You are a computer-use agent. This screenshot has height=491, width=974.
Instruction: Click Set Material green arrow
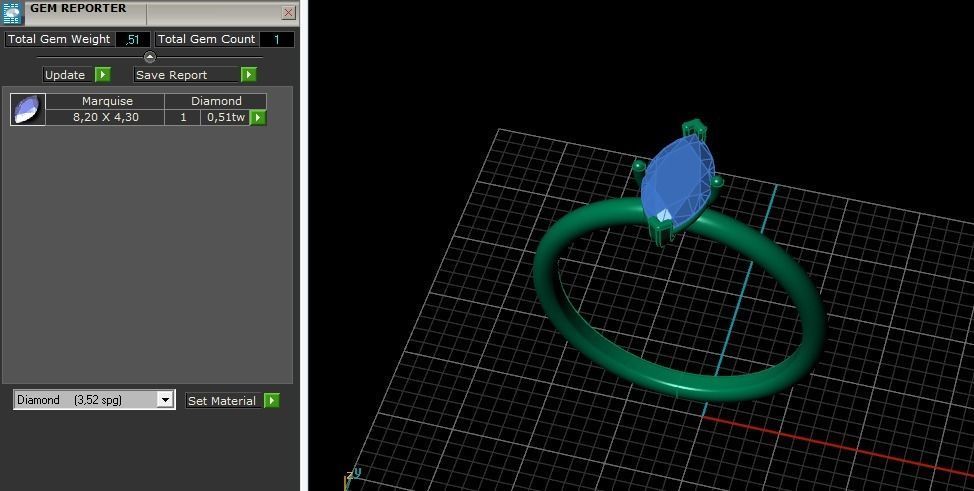coord(271,401)
